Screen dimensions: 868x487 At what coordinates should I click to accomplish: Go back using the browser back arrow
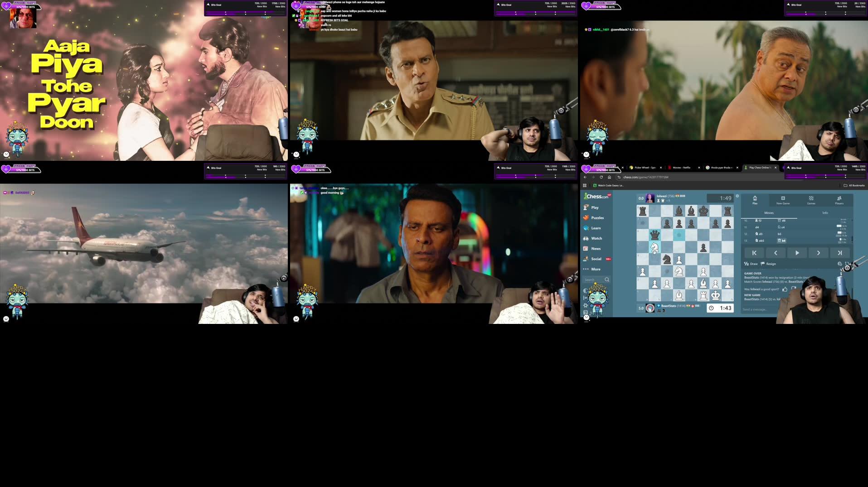pos(585,177)
